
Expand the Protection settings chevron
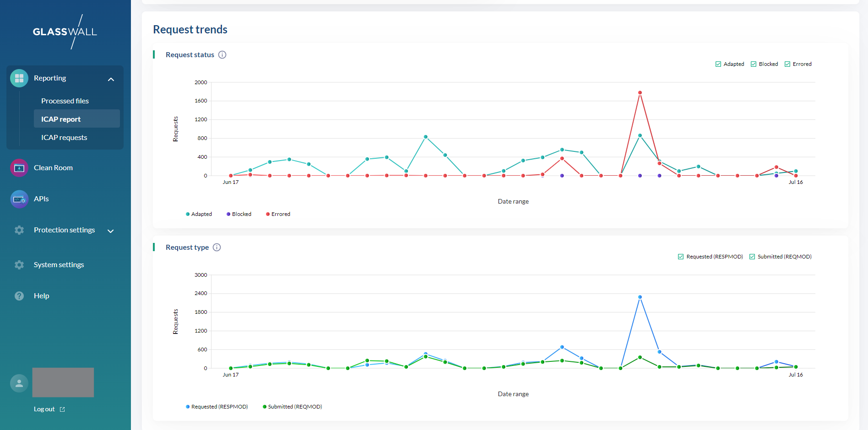click(111, 231)
